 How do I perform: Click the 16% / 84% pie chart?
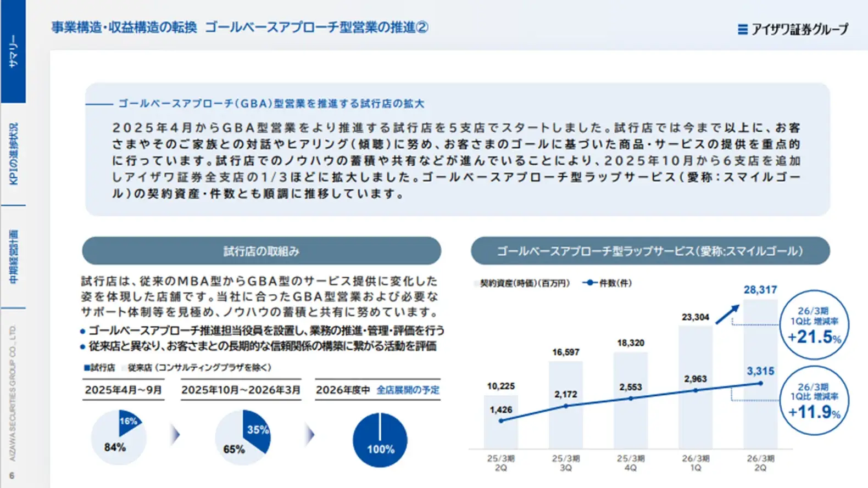[119, 437]
